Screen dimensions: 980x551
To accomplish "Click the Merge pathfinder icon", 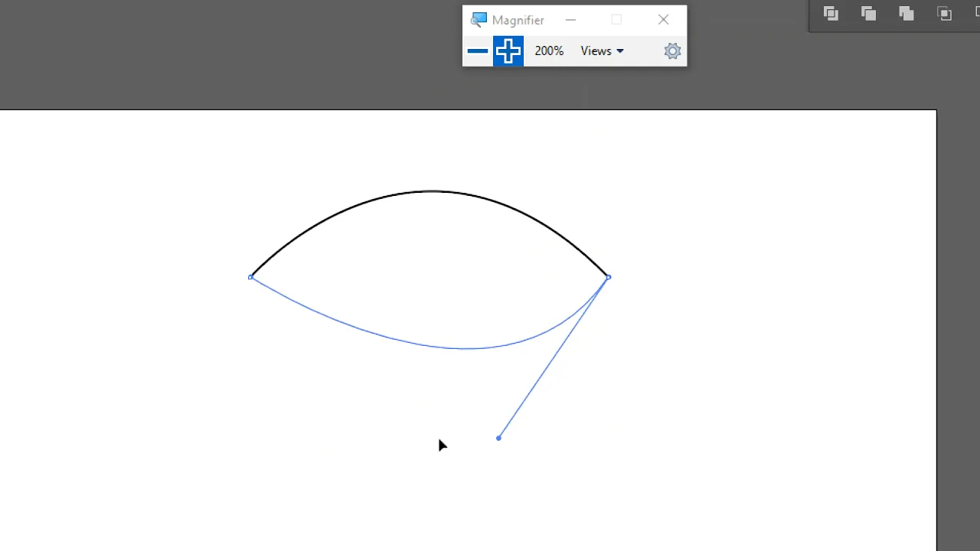I will tap(906, 13).
